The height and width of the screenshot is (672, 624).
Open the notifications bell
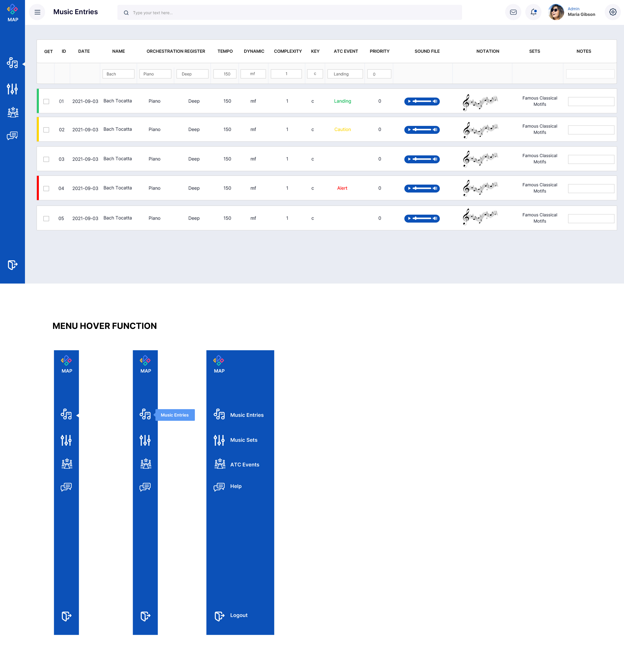coord(533,12)
